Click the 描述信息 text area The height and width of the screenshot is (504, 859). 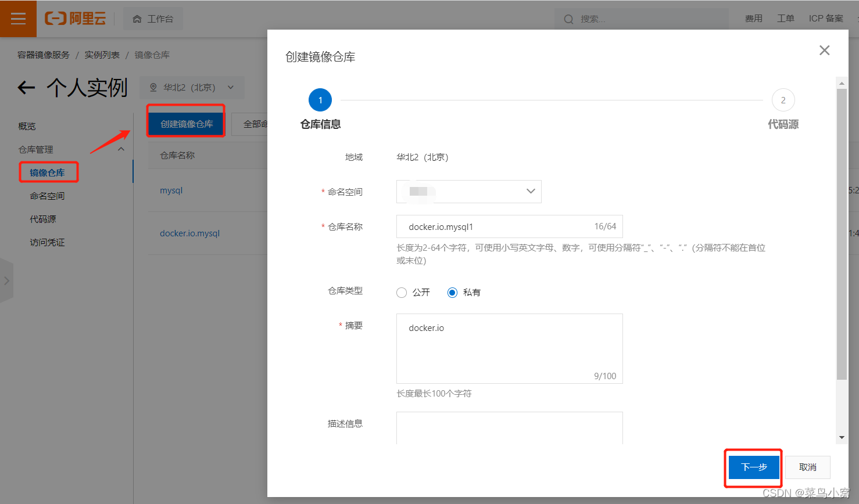pyautogui.click(x=510, y=428)
